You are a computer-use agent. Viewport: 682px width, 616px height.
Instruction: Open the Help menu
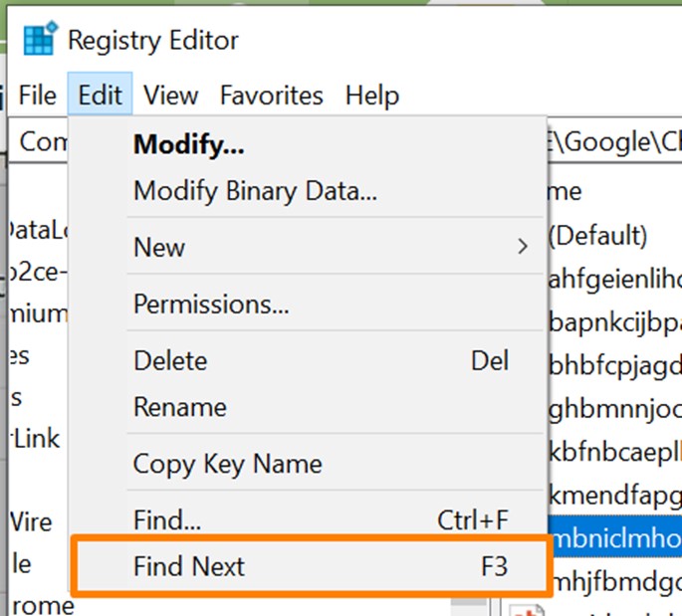point(371,96)
